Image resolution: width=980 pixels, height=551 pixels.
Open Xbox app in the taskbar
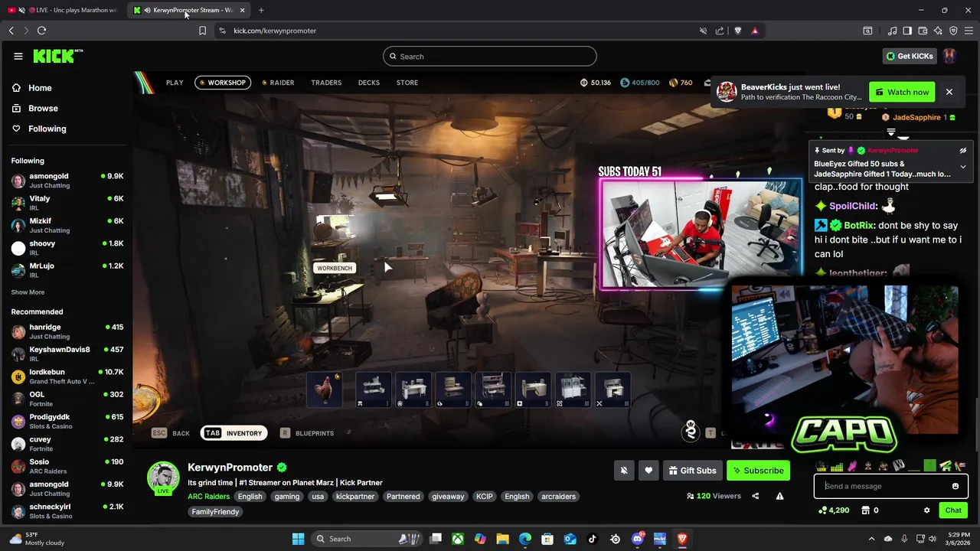457,539
